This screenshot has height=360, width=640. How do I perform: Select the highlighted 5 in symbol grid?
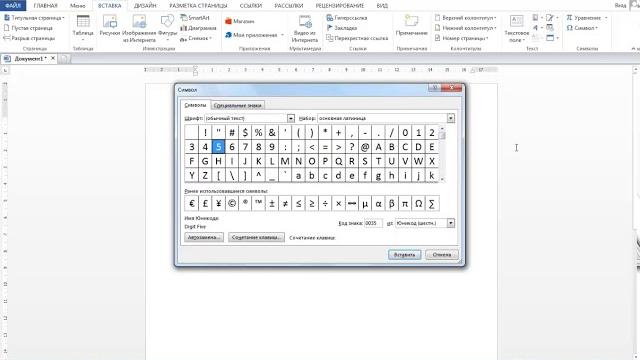pos(218,147)
